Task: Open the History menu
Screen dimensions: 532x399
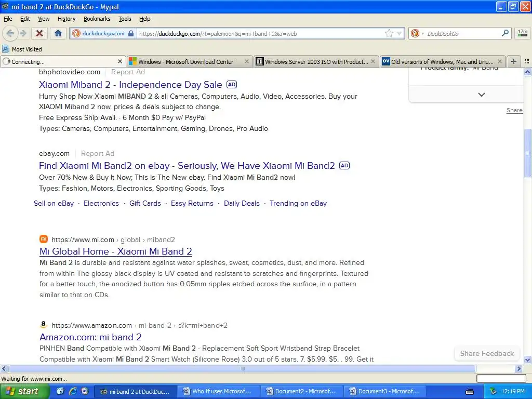Action: (66, 19)
